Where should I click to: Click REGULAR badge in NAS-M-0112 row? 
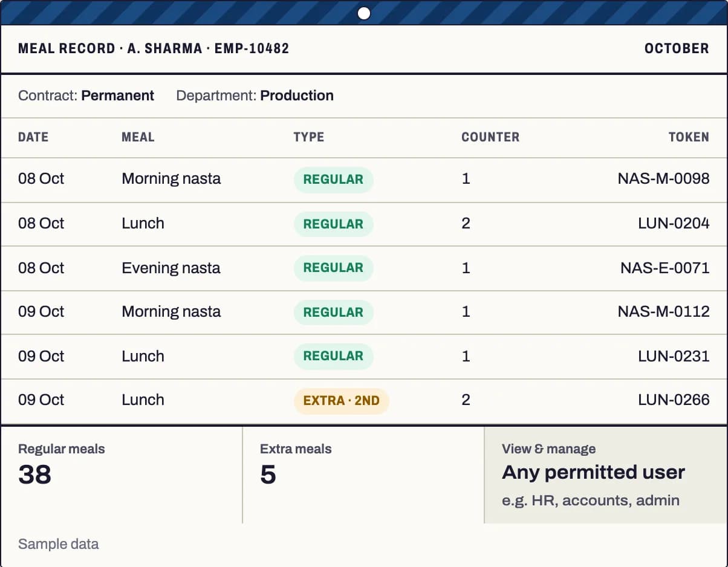click(333, 313)
